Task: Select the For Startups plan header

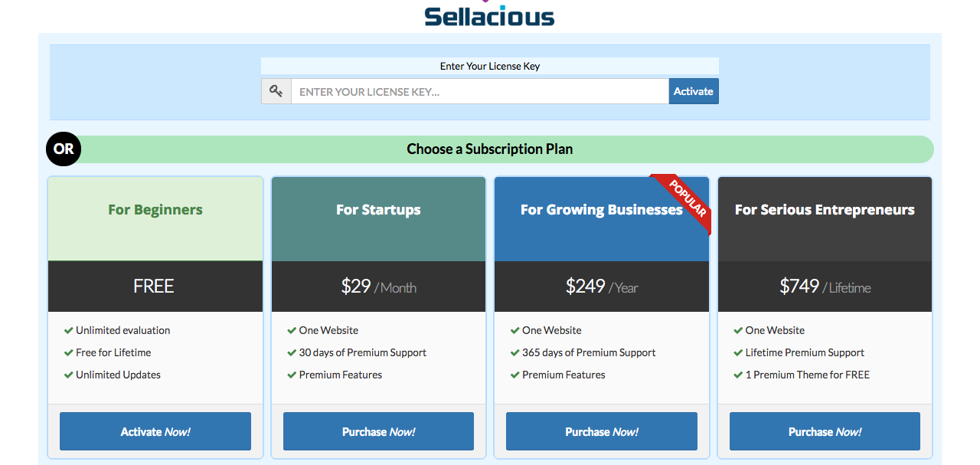Action: click(378, 210)
